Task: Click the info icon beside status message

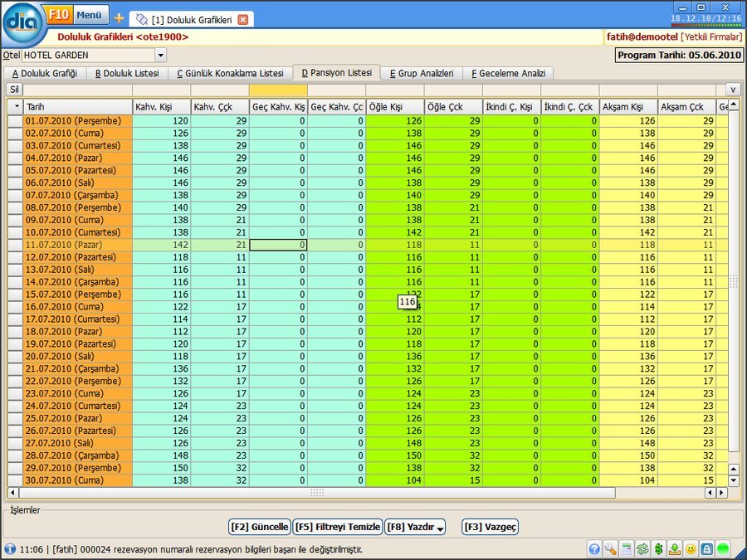Action: [x=9, y=549]
